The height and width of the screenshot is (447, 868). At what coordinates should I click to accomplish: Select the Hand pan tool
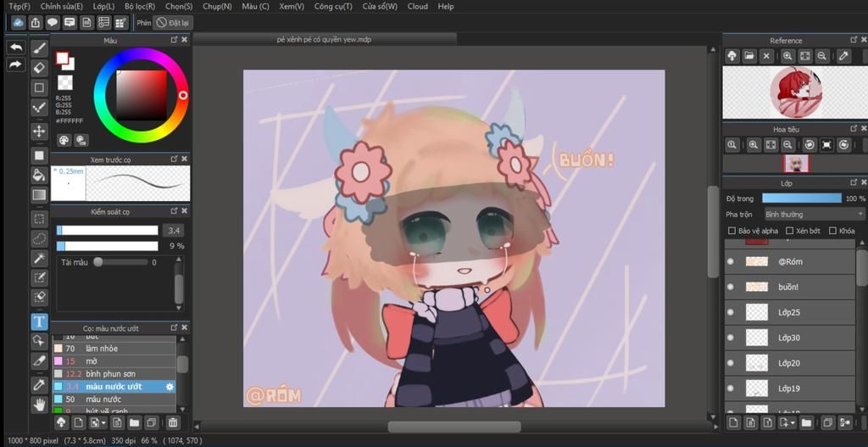coord(39,405)
